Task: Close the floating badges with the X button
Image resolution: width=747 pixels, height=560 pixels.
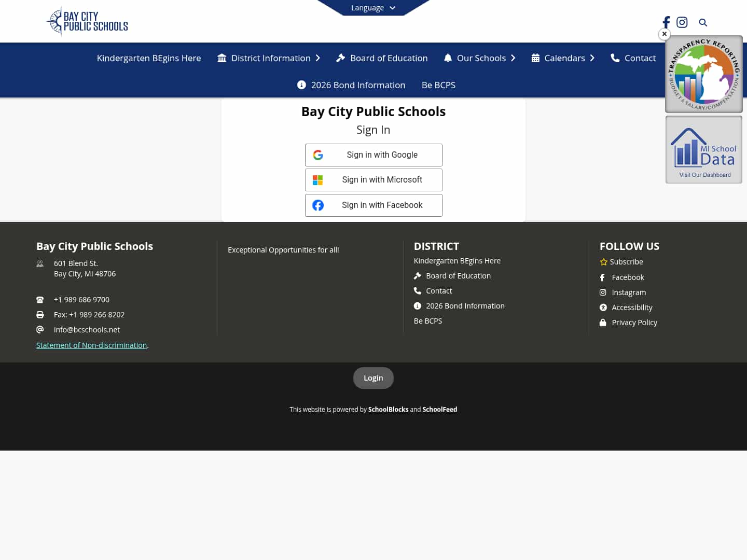Action: [x=665, y=34]
